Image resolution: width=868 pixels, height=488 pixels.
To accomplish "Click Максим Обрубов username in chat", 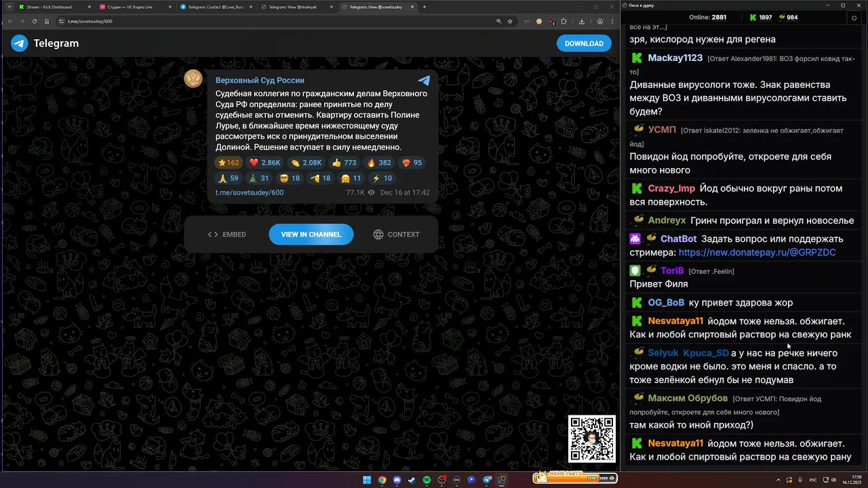I will click(688, 398).
